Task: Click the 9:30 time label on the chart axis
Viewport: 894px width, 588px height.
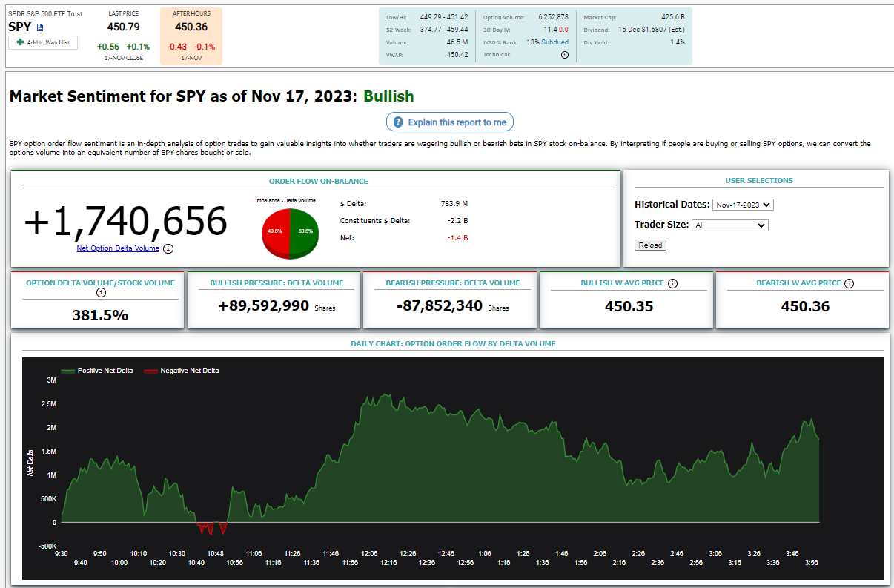Action: (x=62, y=553)
